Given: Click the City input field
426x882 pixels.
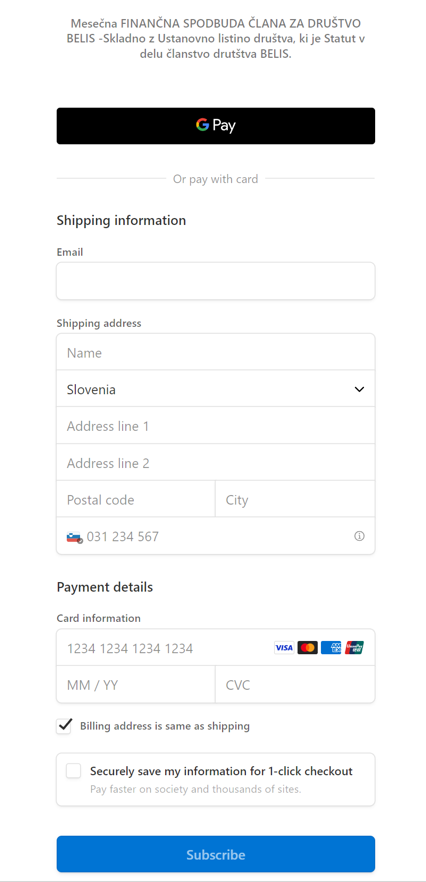Looking at the screenshot, I should pos(295,500).
